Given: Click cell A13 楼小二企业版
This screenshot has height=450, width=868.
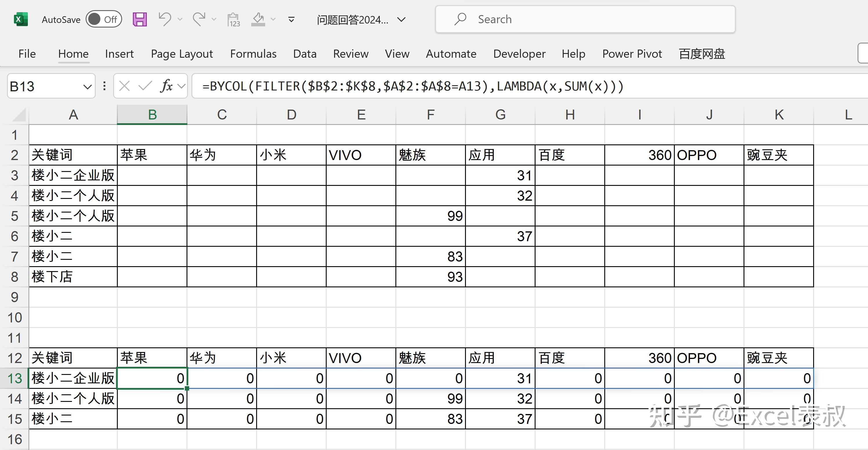Looking at the screenshot, I should [73, 378].
